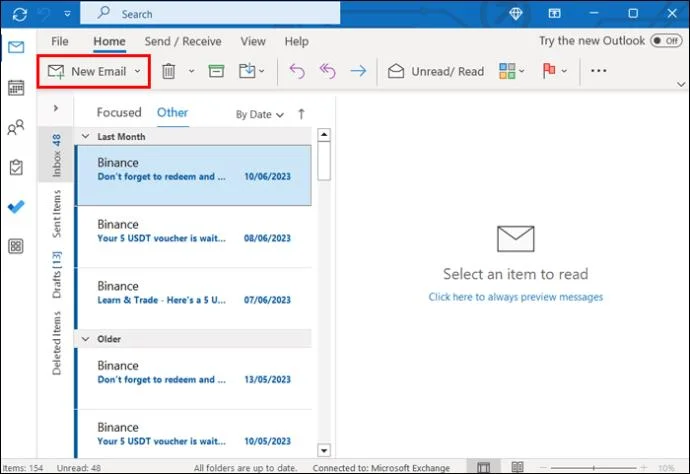690x474 pixels.
Task: Switch to Normal view status bar icon
Action: point(484,467)
